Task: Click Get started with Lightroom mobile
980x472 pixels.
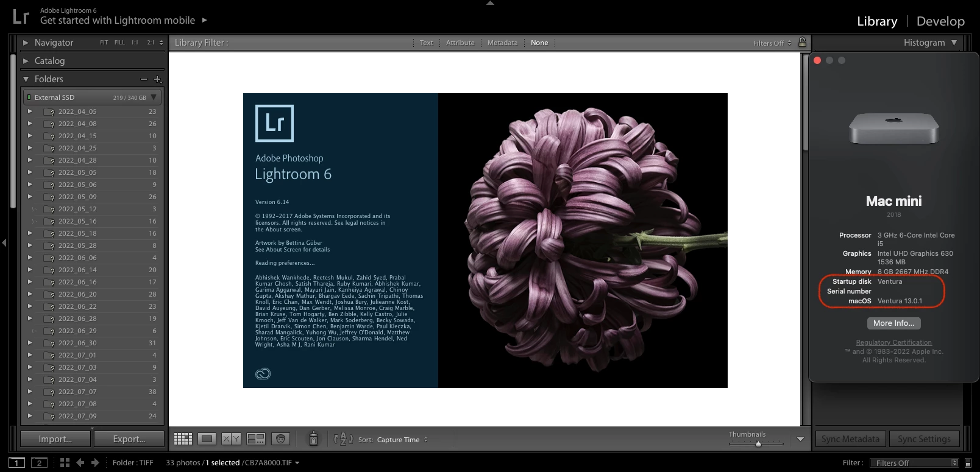Action: click(118, 20)
